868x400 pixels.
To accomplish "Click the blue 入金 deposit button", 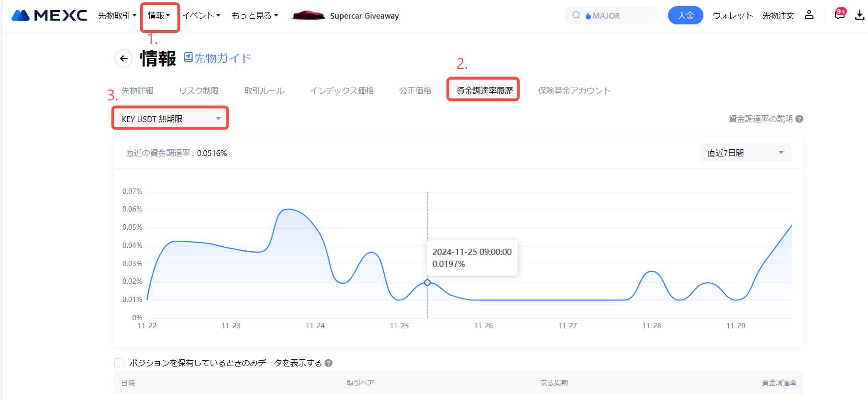I will pos(685,15).
